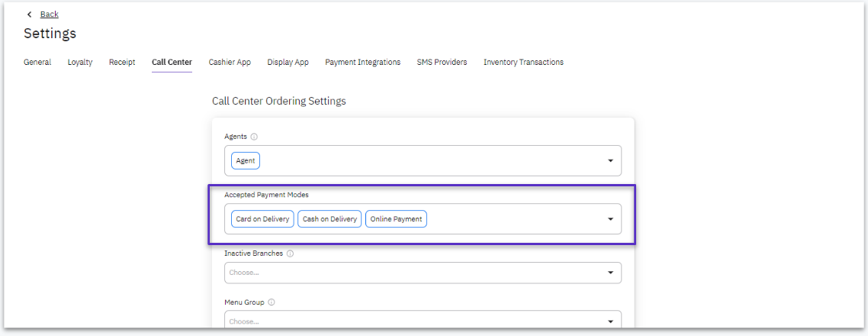Viewport: 868px width, 336px height.
Task: Expand the Agents dropdown arrow
Action: [x=611, y=161]
